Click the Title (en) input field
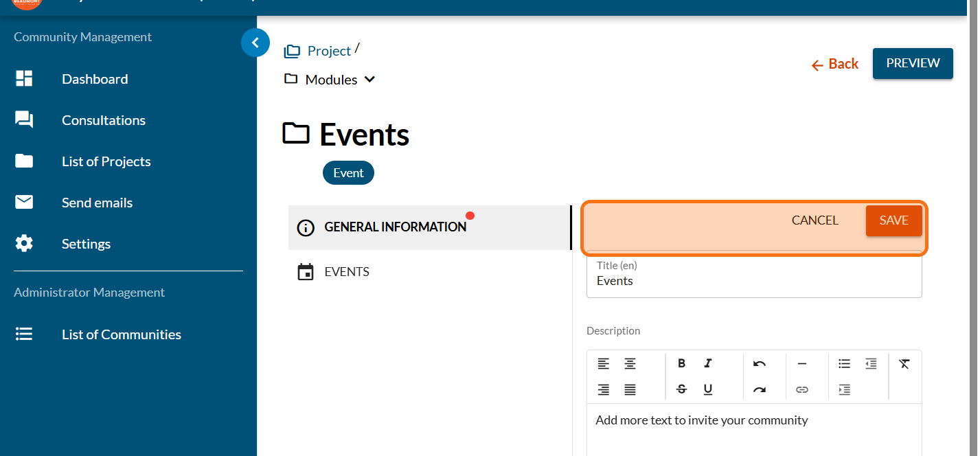 pyautogui.click(x=753, y=281)
